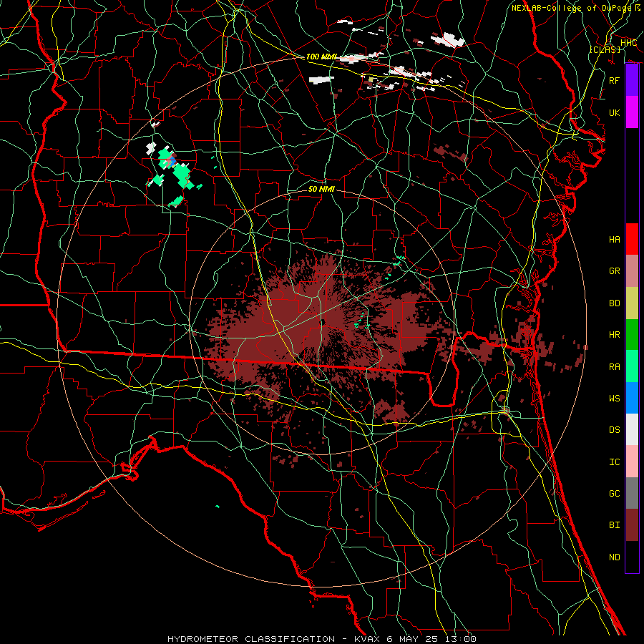Image resolution: width=644 pixels, height=644 pixels.
Task: Click the 'RF' legend label
Action: click(615, 80)
